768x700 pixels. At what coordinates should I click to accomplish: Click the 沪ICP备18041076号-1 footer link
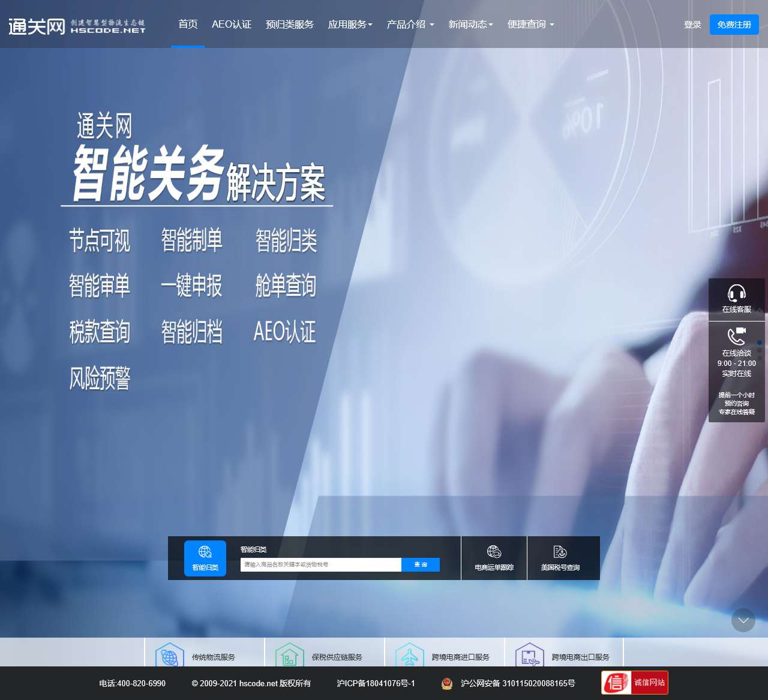click(x=376, y=683)
